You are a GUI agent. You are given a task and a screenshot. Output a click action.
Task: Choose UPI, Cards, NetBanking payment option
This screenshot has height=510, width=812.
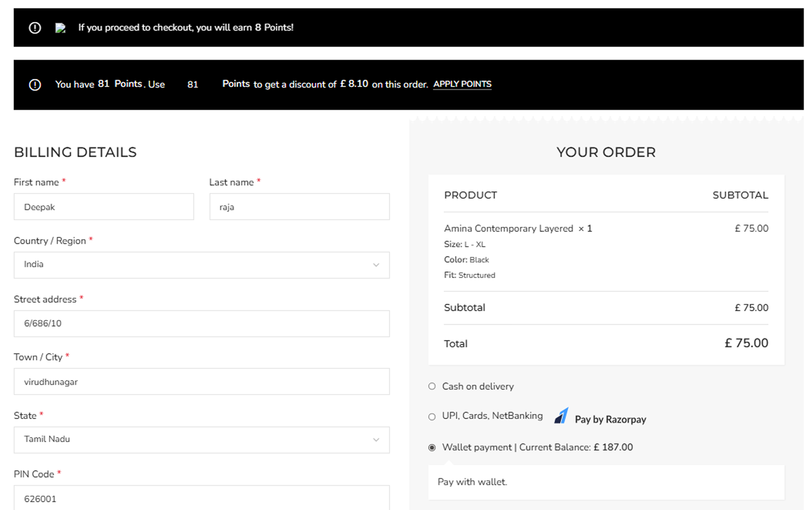432,417
